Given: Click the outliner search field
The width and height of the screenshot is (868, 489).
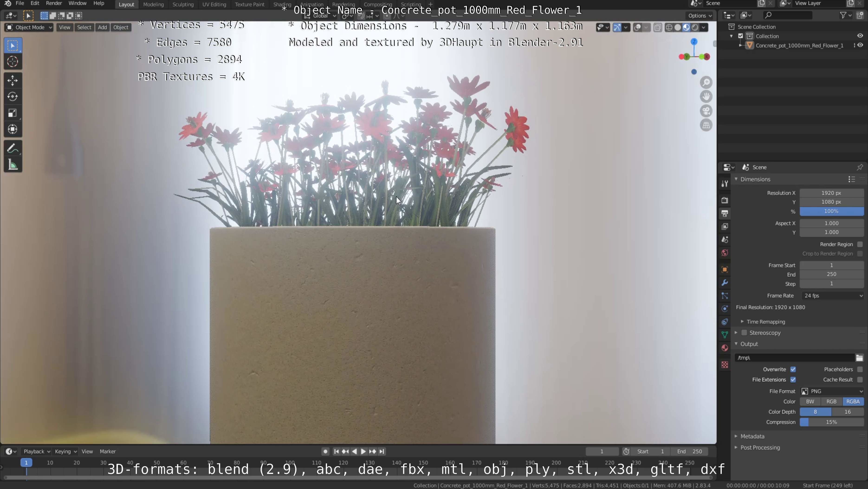Looking at the screenshot, I should point(787,15).
